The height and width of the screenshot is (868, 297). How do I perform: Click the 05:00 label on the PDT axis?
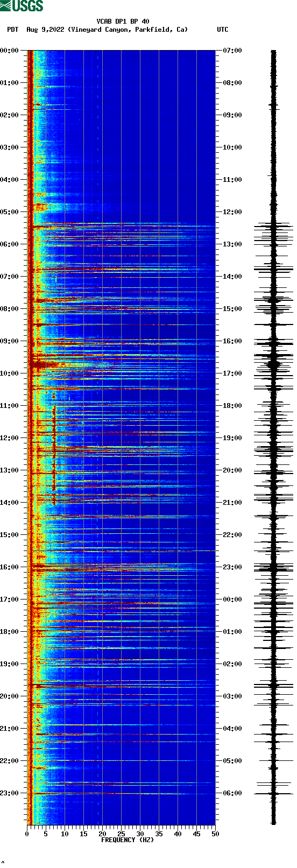(10, 212)
